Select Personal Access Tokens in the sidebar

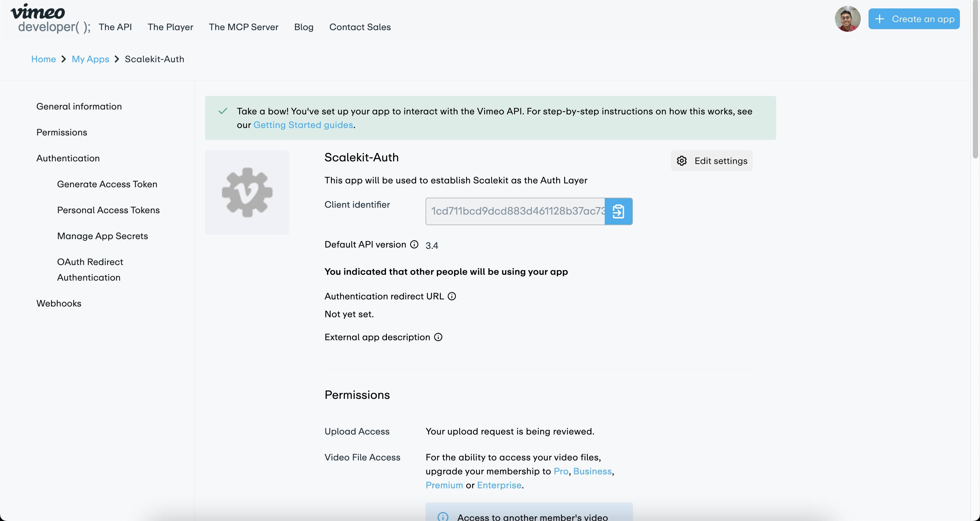tap(108, 210)
